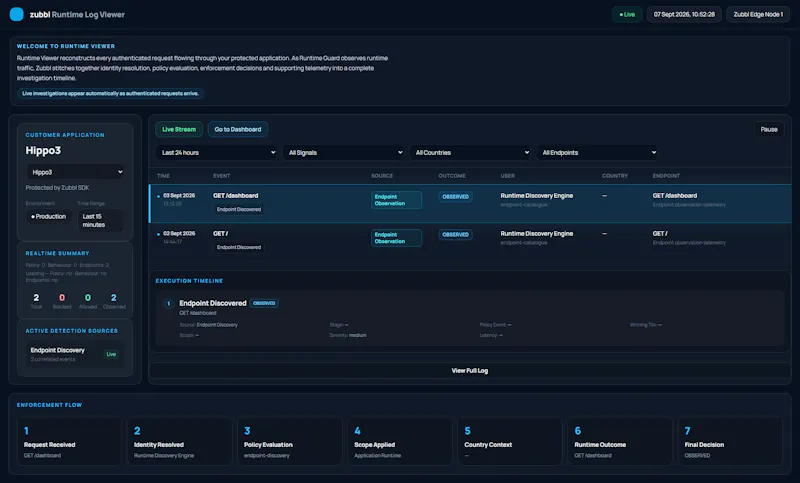Click the ENDPOINT column header
Screen dimensions: 800x483
666,176
